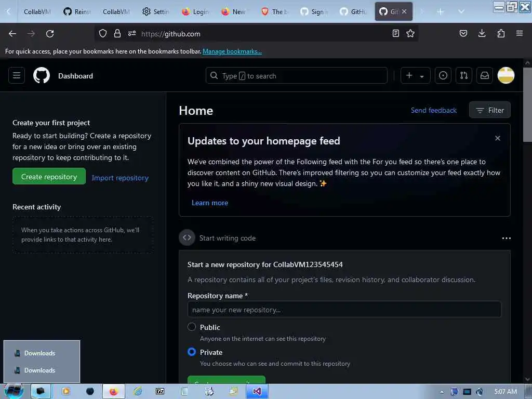
Task: Open the notifications inbox icon
Action: (x=485, y=75)
